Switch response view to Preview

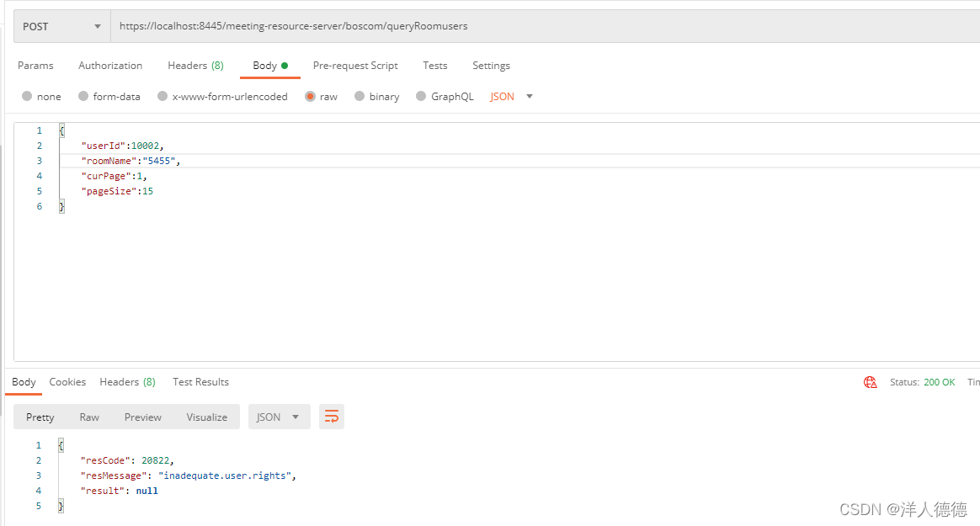coord(142,417)
